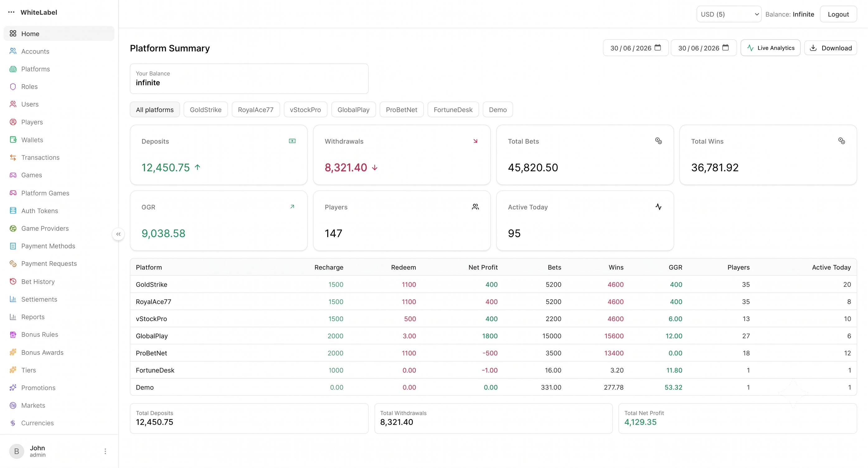Image resolution: width=868 pixels, height=468 pixels.
Task: Show the Demo platform tab
Action: point(498,110)
